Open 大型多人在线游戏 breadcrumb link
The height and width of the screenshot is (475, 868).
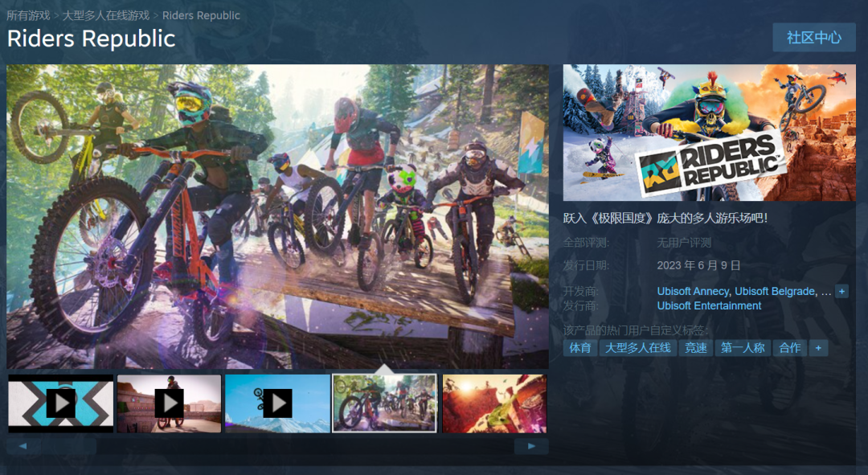106,15
